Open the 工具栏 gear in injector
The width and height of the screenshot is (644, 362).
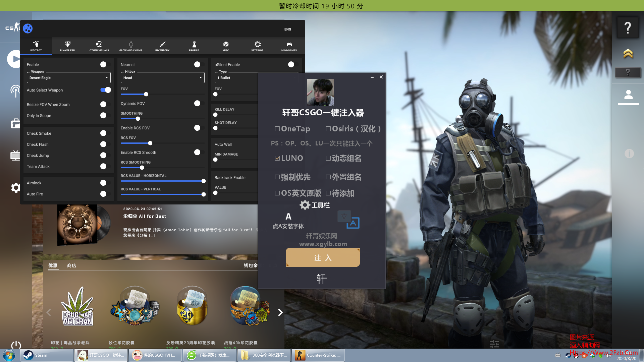[305, 205]
